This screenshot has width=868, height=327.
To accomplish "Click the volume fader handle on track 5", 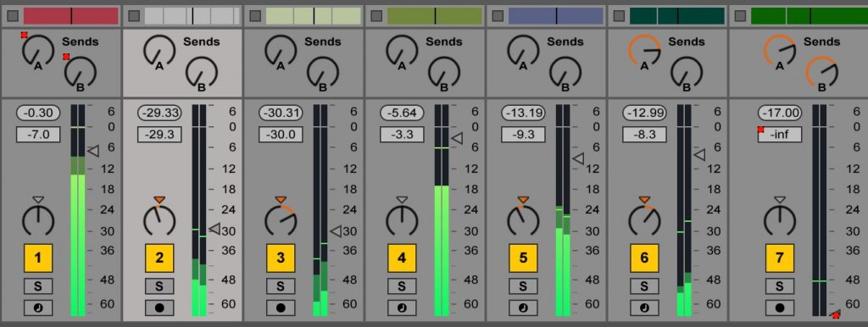I will click(578, 158).
